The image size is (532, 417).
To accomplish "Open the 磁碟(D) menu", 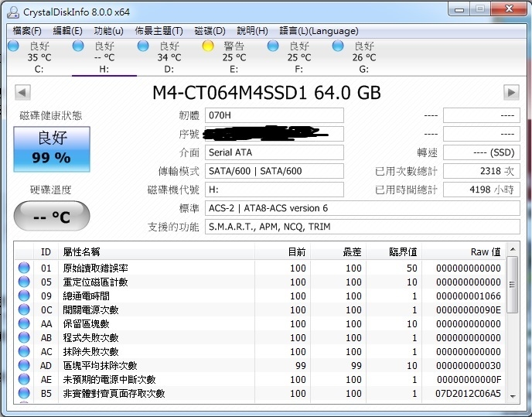I will [210, 31].
